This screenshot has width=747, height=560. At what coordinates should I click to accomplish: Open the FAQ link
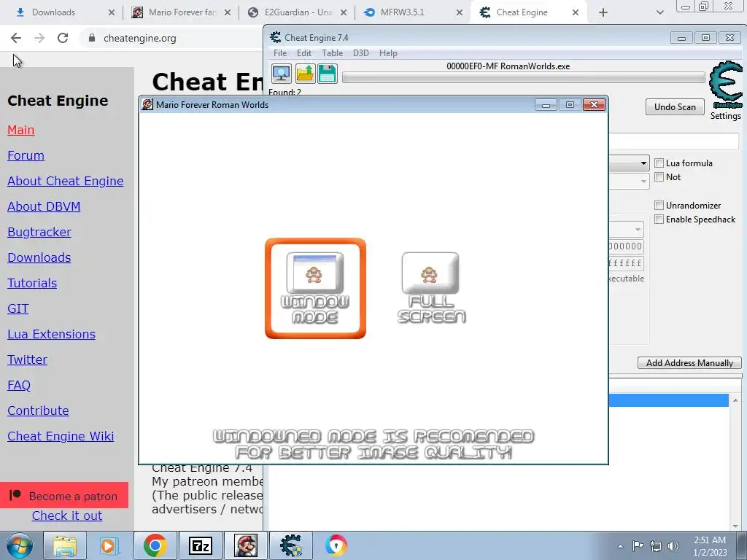tap(19, 385)
